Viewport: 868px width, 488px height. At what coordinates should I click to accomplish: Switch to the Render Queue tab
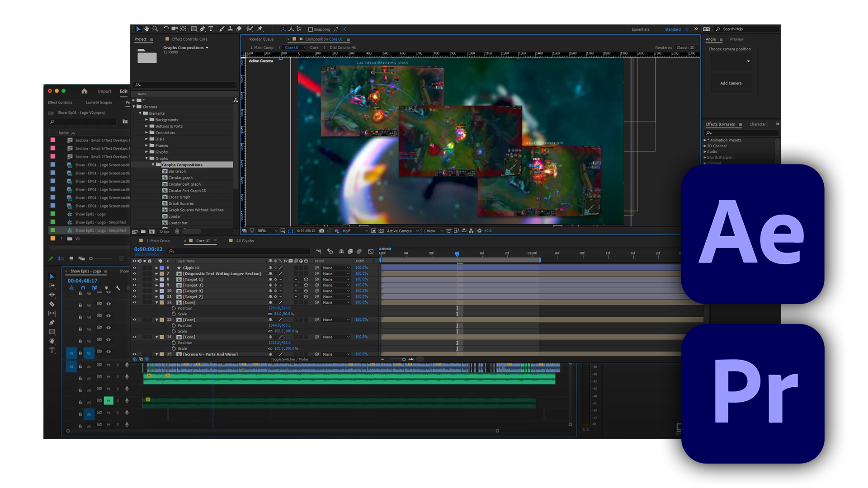click(261, 39)
